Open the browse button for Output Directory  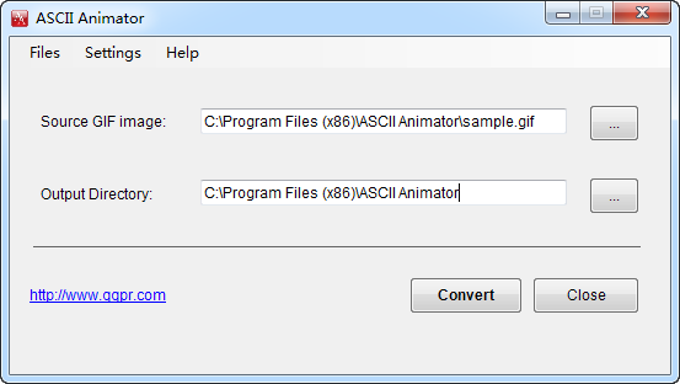(x=614, y=196)
